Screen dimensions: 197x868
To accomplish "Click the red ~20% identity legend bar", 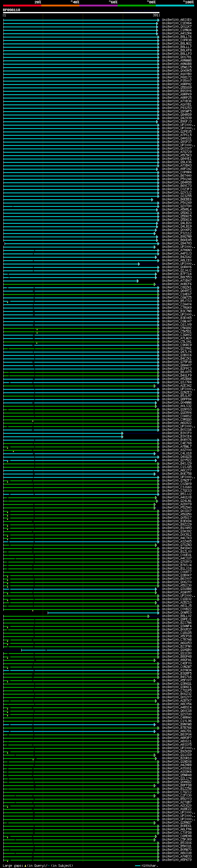I will (22, 6).
